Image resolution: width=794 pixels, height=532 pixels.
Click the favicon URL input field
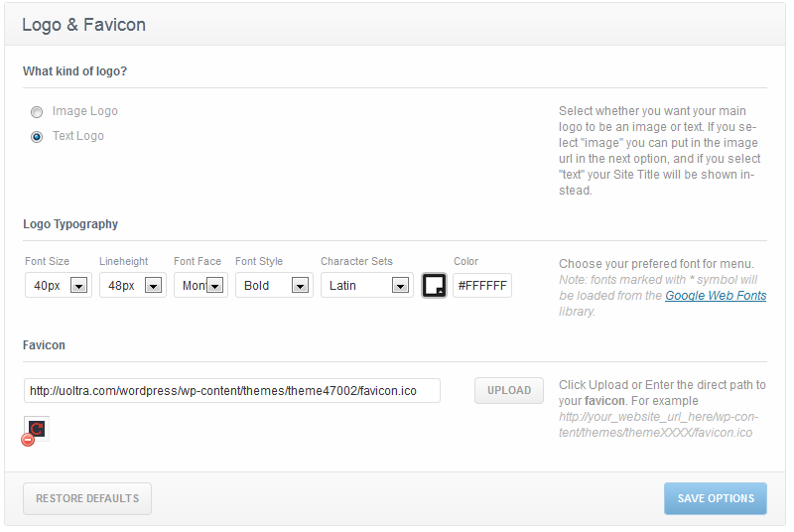[x=232, y=391]
